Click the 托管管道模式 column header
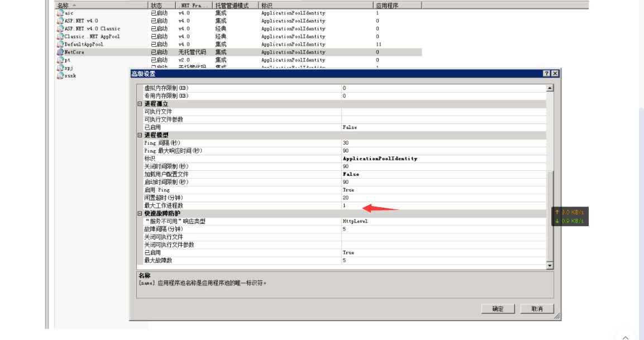This screenshot has width=644, height=340. point(235,6)
